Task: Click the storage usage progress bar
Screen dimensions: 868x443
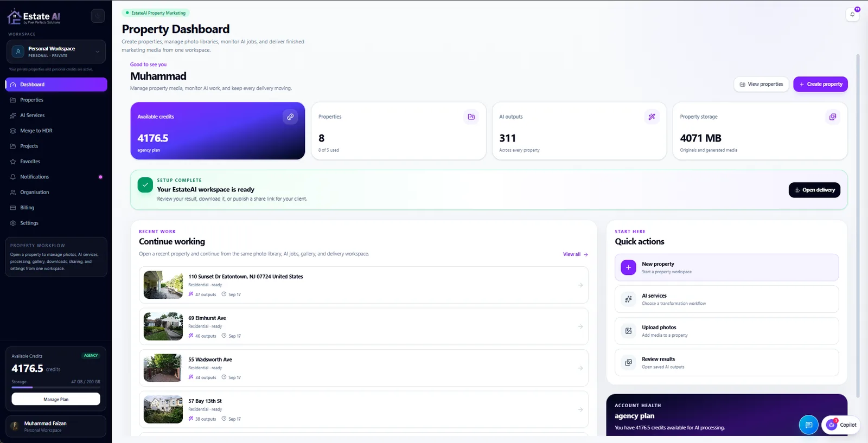Action: pos(56,387)
